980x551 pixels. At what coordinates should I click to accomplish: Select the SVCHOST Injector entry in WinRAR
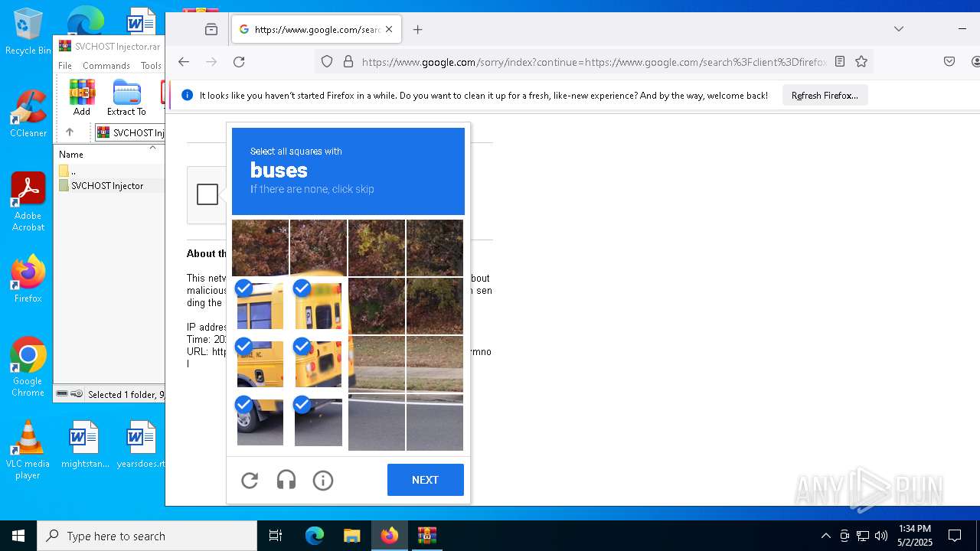(107, 185)
